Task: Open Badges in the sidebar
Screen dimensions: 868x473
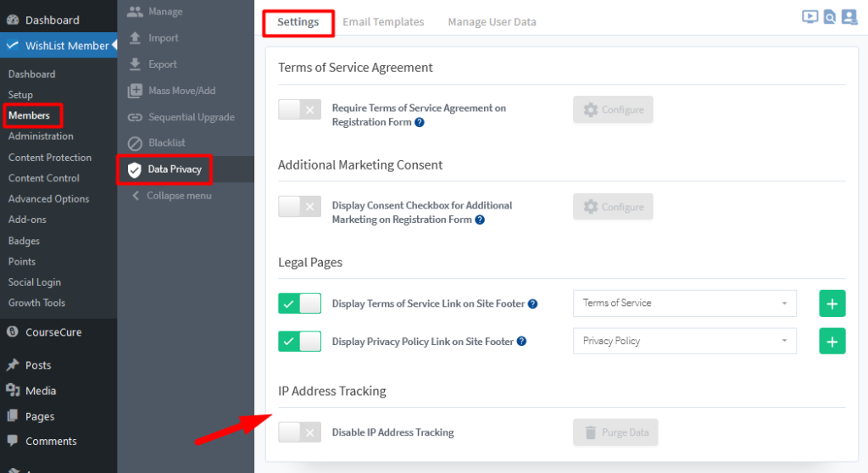Action: pyautogui.click(x=24, y=241)
